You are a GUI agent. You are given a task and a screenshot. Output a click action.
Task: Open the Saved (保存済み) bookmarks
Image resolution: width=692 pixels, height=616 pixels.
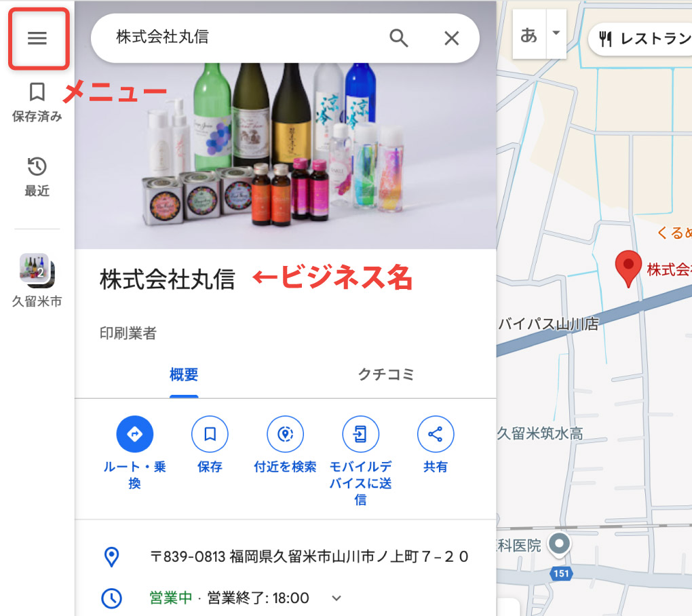pos(37,102)
